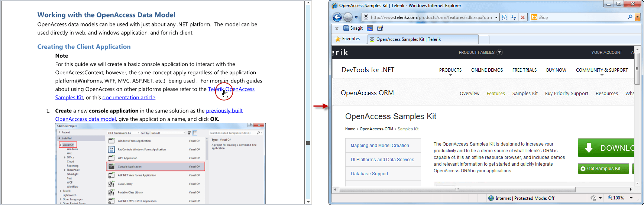Viewport: 644px width, 205px height.
Task: Open the address bar URL history dropdown
Action: click(496, 17)
